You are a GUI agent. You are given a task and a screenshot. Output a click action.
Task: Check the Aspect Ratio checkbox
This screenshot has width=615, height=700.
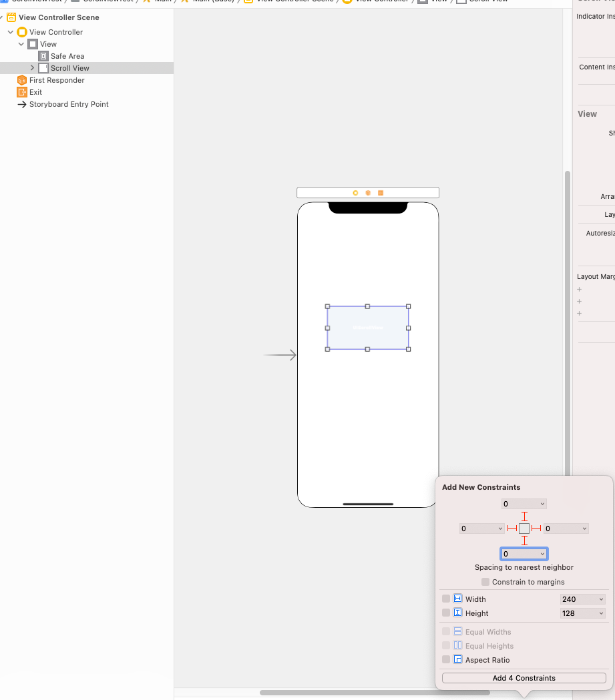pos(446,659)
